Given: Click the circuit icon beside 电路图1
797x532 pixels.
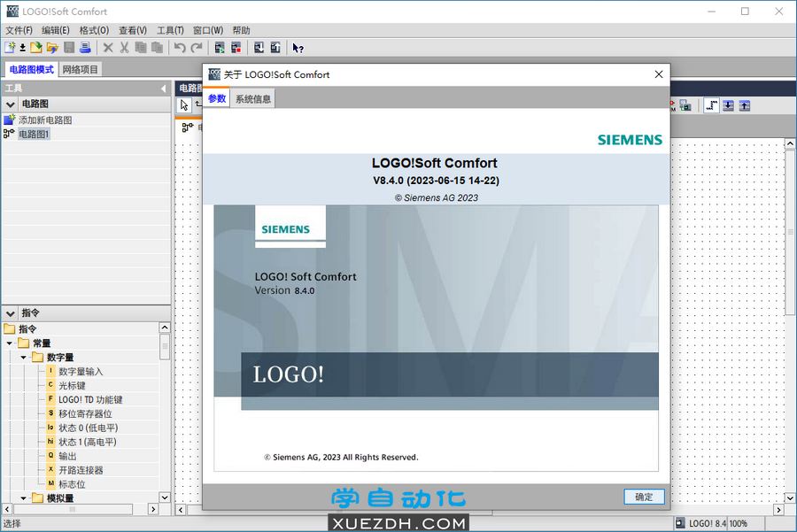Looking at the screenshot, I should coord(9,134).
